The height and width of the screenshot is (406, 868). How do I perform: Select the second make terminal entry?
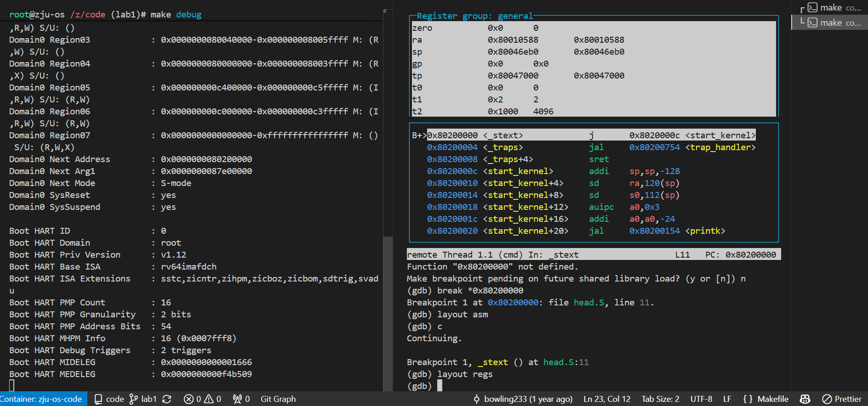click(830, 23)
